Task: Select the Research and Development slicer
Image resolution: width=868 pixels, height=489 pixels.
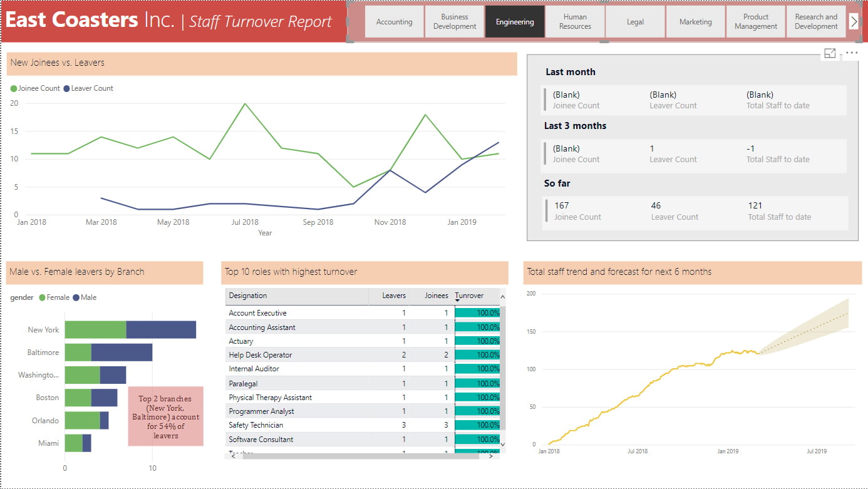Action: tap(816, 22)
